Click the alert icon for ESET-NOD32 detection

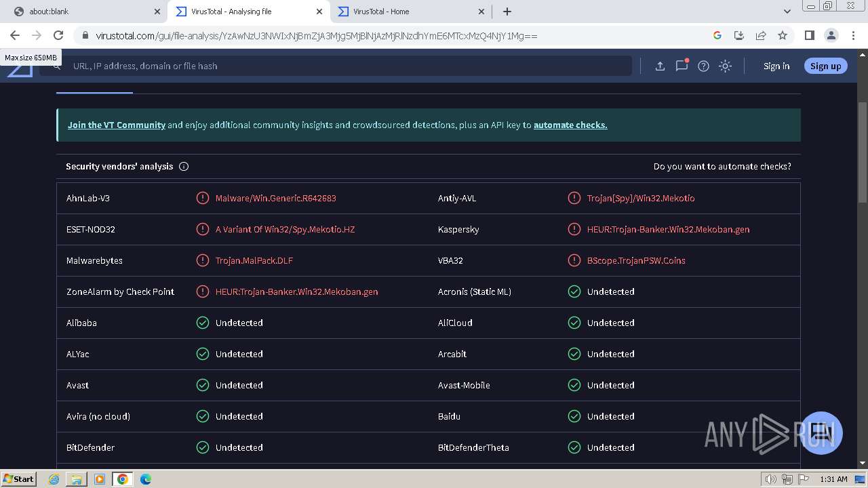point(203,229)
